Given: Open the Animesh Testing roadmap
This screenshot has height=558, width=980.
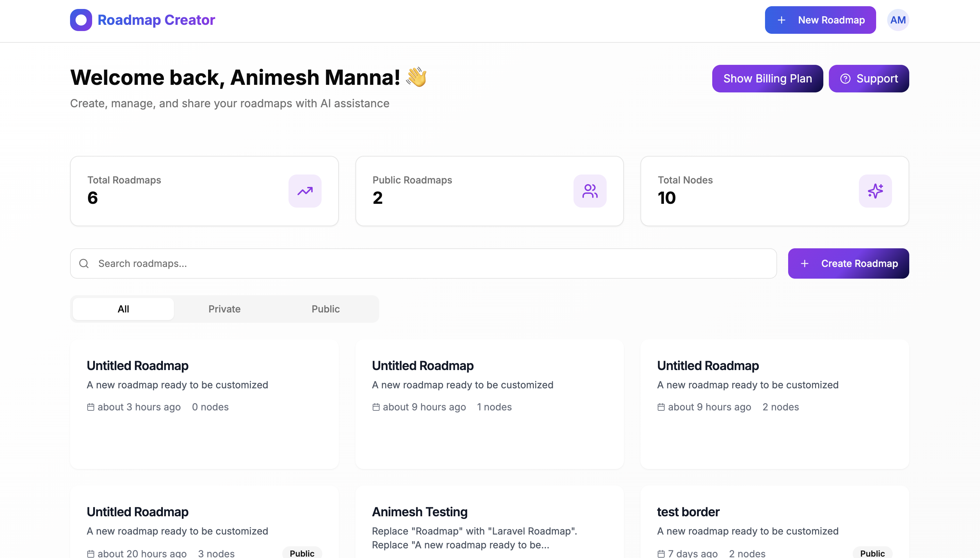Looking at the screenshot, I should click(x=489, y=522).
